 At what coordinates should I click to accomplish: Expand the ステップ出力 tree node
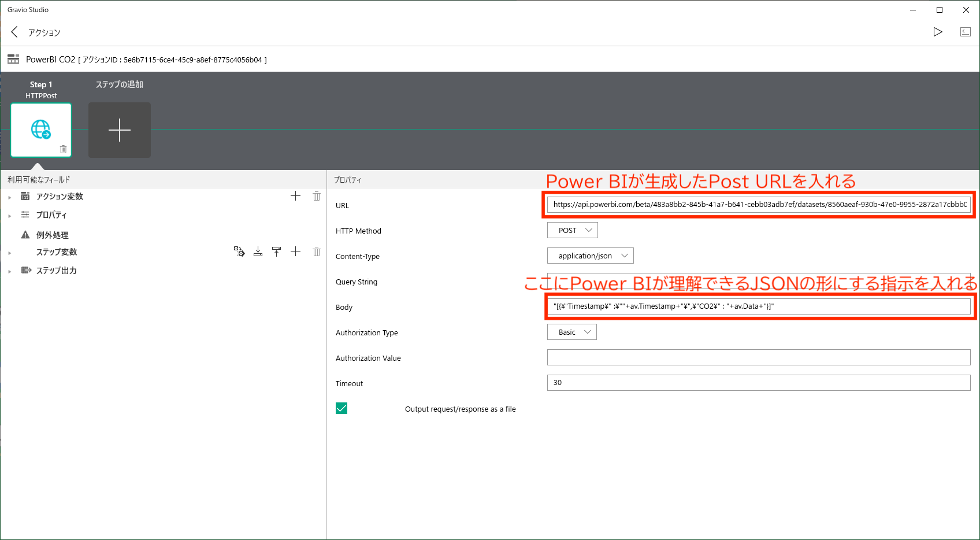pyautogui.click(x=10, y=271)
